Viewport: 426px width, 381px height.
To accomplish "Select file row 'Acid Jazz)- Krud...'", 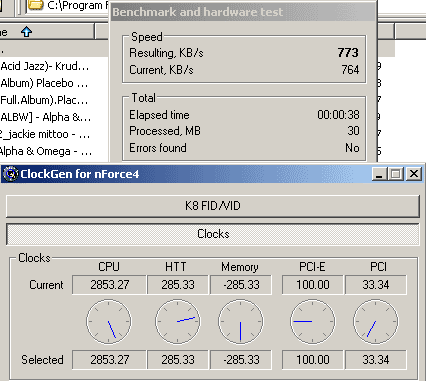I will 45,66.
